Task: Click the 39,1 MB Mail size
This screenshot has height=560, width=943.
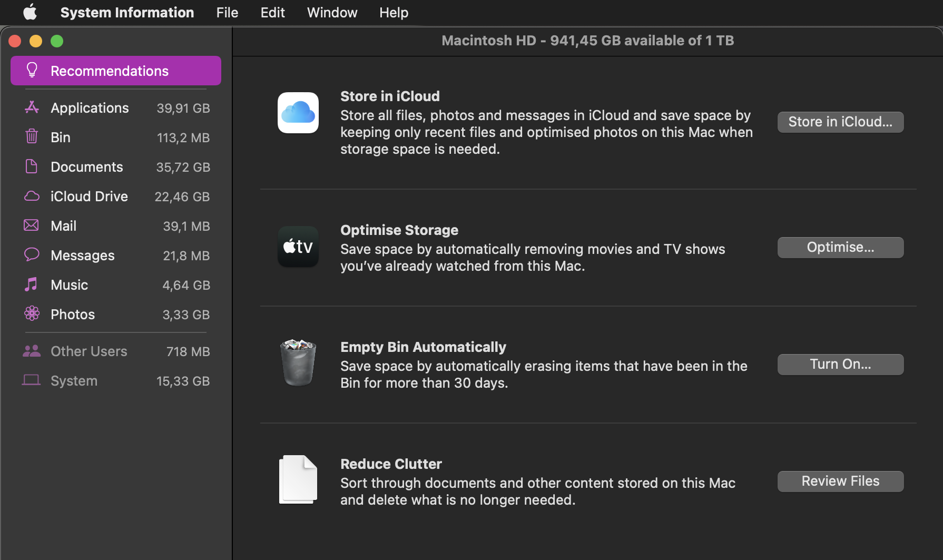Action: tap(186, 226)
